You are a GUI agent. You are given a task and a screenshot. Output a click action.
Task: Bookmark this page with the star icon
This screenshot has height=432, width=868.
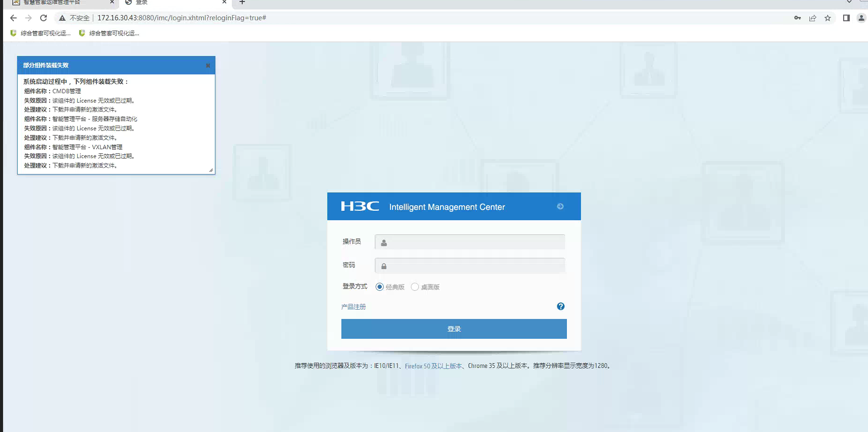click(x=828, y=18)
